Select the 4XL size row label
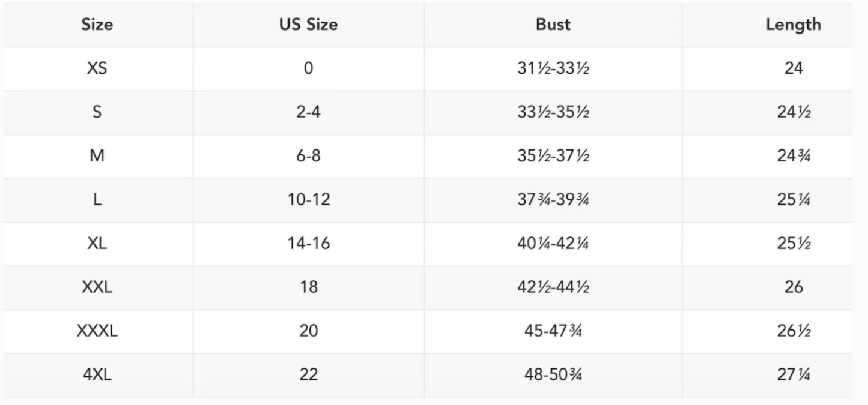The image size is (868, 405). pyautogui.click(x=97, y=375)
